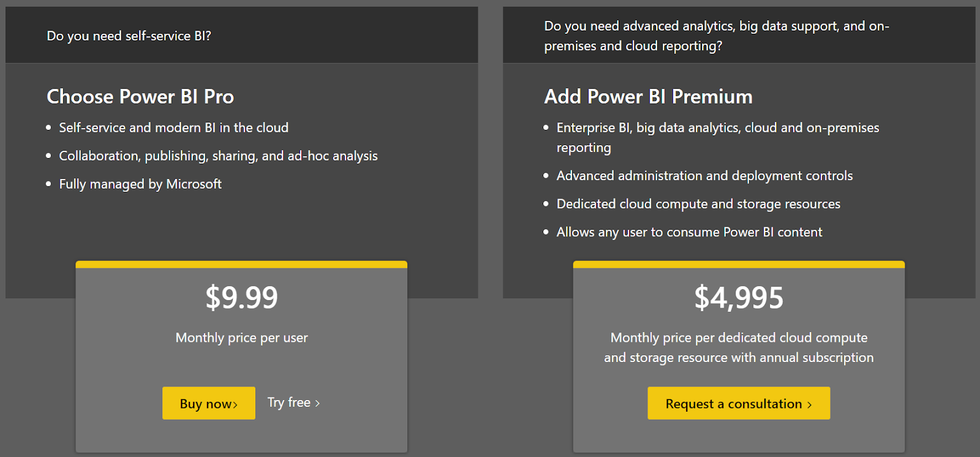Click the yellow bar above $9.99
This screenshot has height=457, width=980.
[x=241, y=264]
